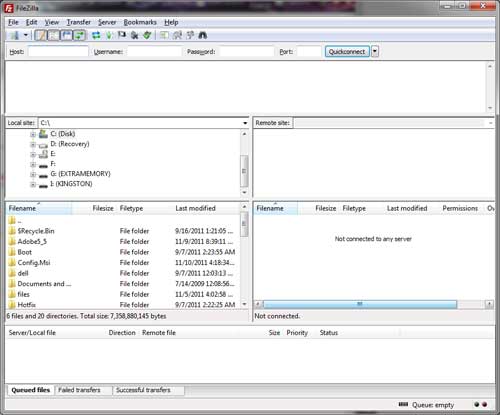
Task: Click the local tree vertical scrollbar thumb
Action: coord(244,171)
